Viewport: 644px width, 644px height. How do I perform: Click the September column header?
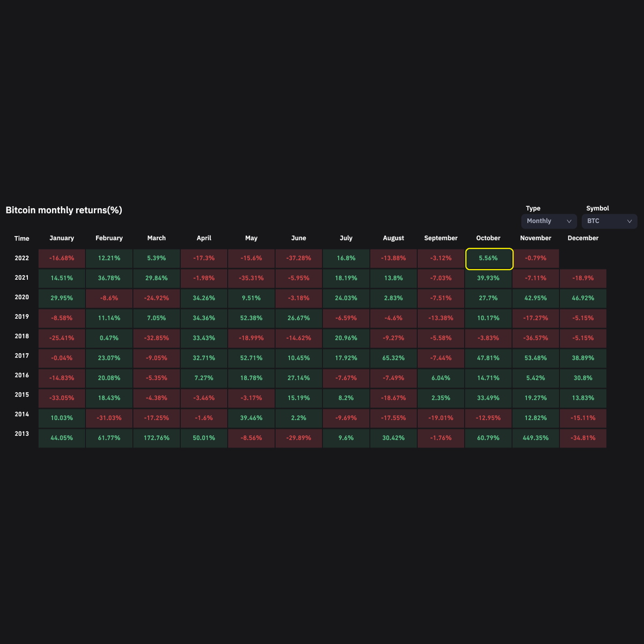441,238
